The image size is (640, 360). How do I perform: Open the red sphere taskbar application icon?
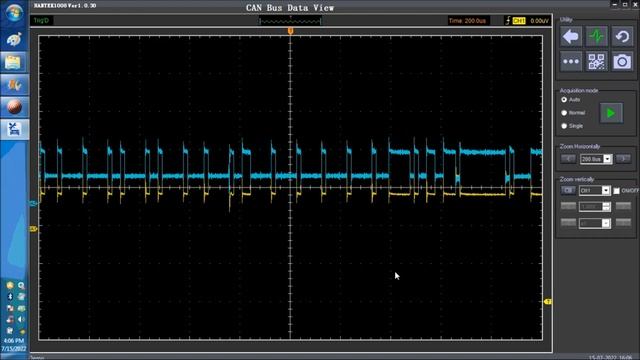14,107
